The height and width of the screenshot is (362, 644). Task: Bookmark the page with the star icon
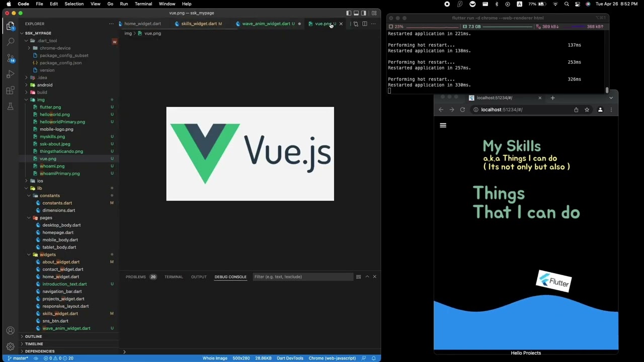[587, 110]
